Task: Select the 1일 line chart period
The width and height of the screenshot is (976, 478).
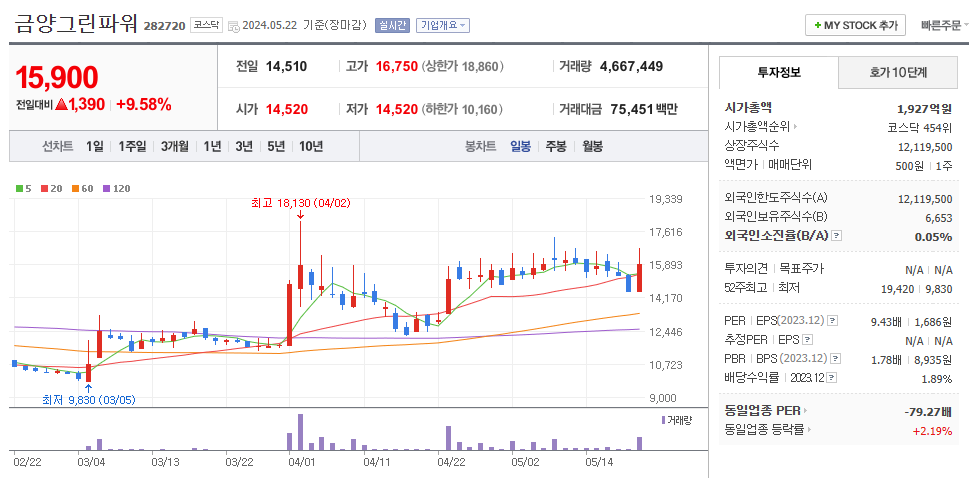Action: coord(95,147)
